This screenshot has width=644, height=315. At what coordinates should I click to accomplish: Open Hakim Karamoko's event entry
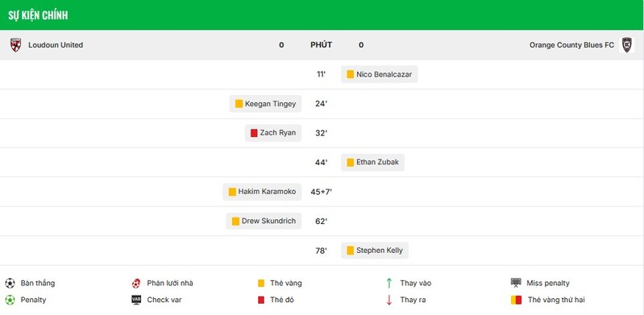262,192
